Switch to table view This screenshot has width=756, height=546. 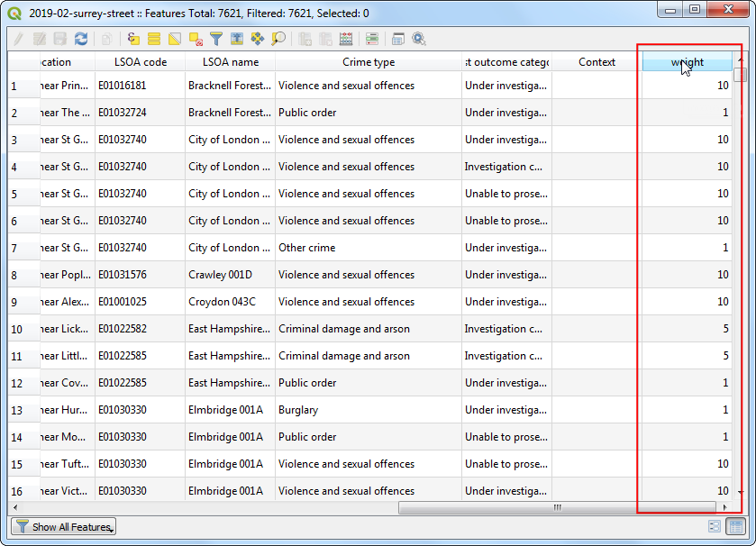click(x=734, y=527)
